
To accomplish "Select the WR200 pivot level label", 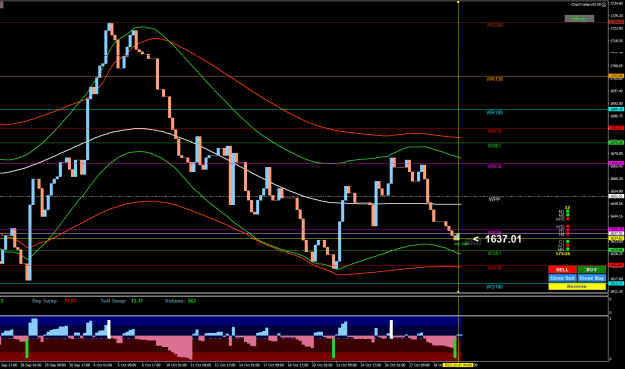I will (x=495, y=25).
